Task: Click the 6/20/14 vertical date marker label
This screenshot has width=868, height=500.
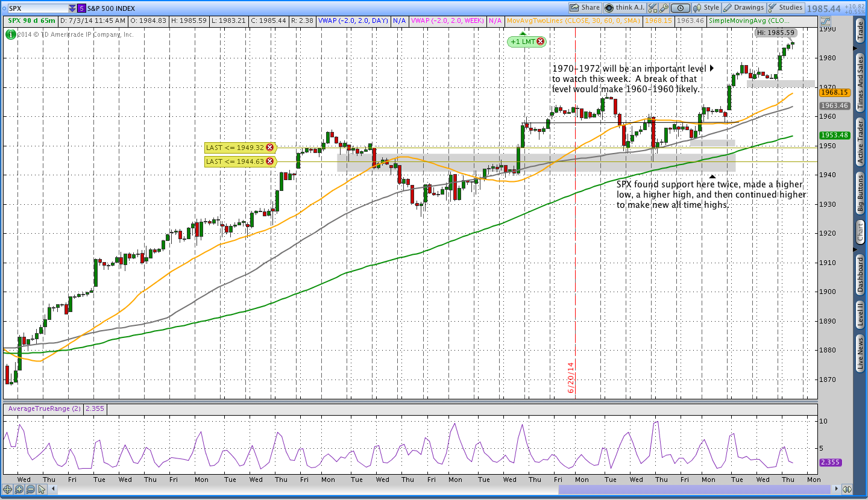Action: pyautogui.click(x=571, y=378)
